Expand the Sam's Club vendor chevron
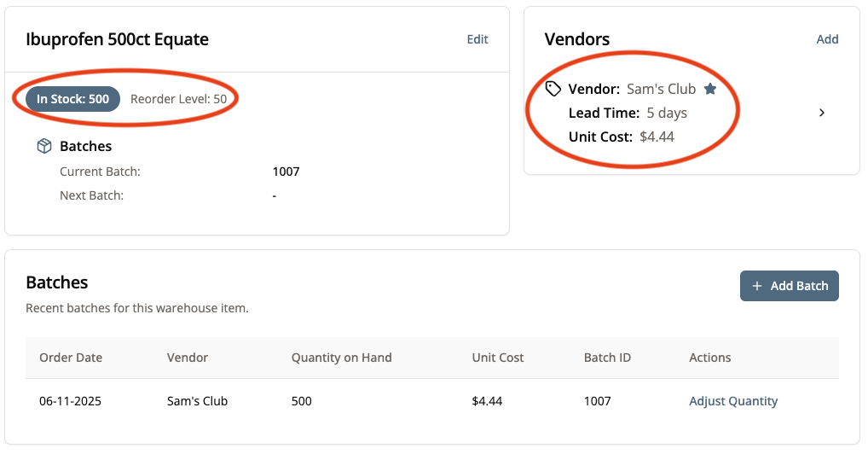Image resolution: width=868 pixels, height=454 pixels. [822, 113]
